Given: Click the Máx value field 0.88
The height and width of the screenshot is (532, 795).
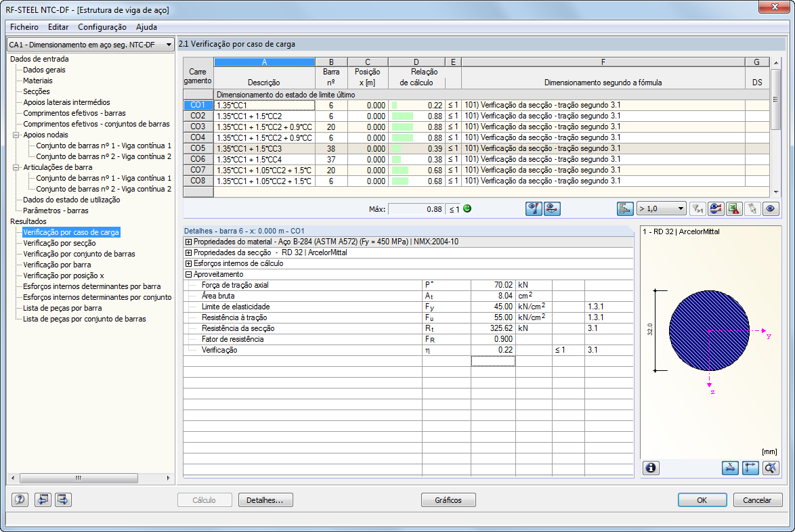Looking at the screenshot, I should 416,209.
